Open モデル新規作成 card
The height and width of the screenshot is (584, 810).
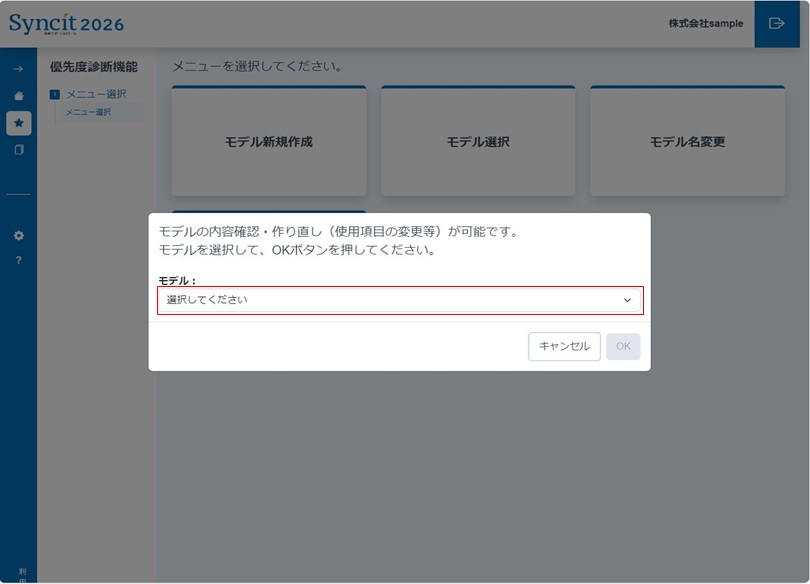(x=269, y=141)
